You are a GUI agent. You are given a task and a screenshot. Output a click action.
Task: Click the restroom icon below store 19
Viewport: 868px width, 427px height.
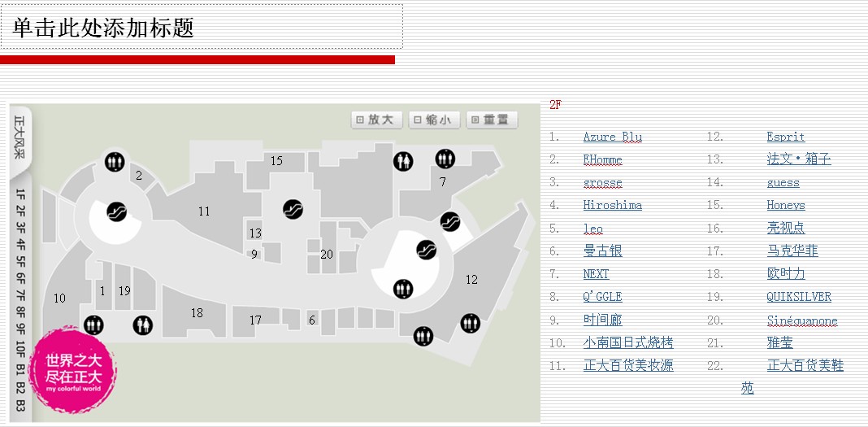(x=143, y=325)
